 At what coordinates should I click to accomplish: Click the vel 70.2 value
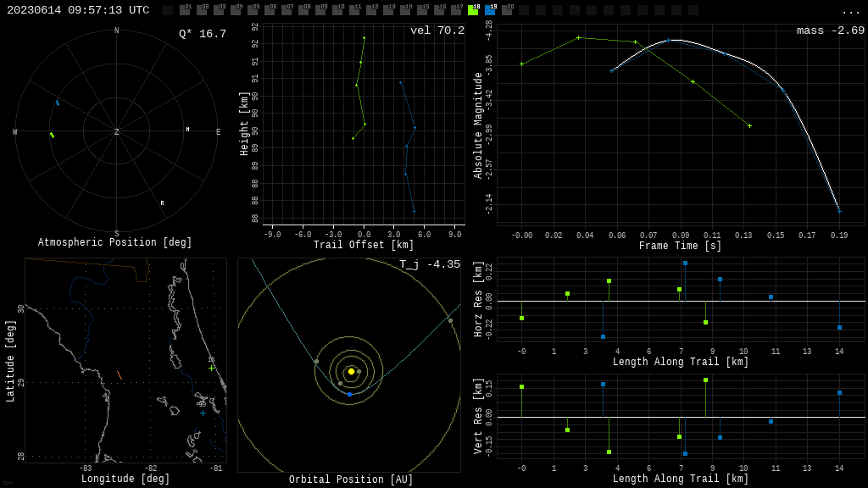[437, 30]
